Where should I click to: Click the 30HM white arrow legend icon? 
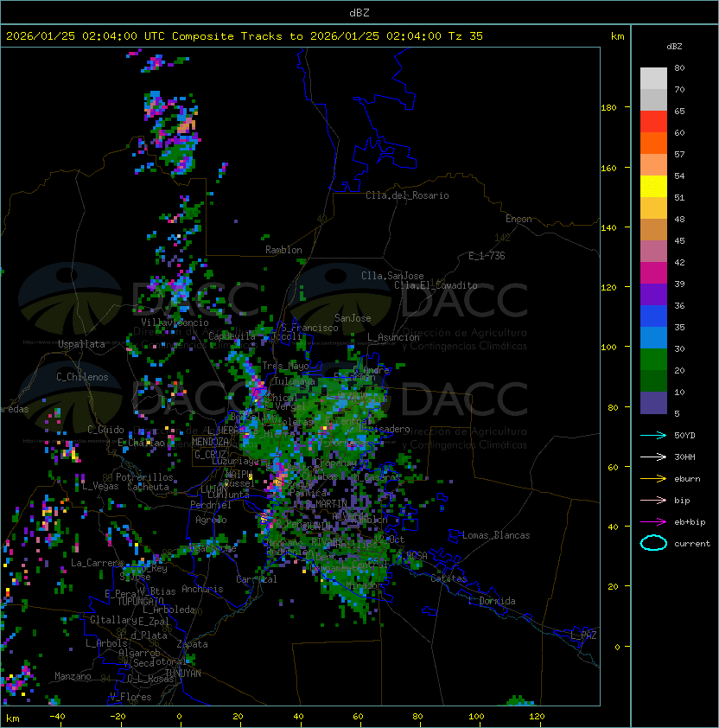[653, 457]
